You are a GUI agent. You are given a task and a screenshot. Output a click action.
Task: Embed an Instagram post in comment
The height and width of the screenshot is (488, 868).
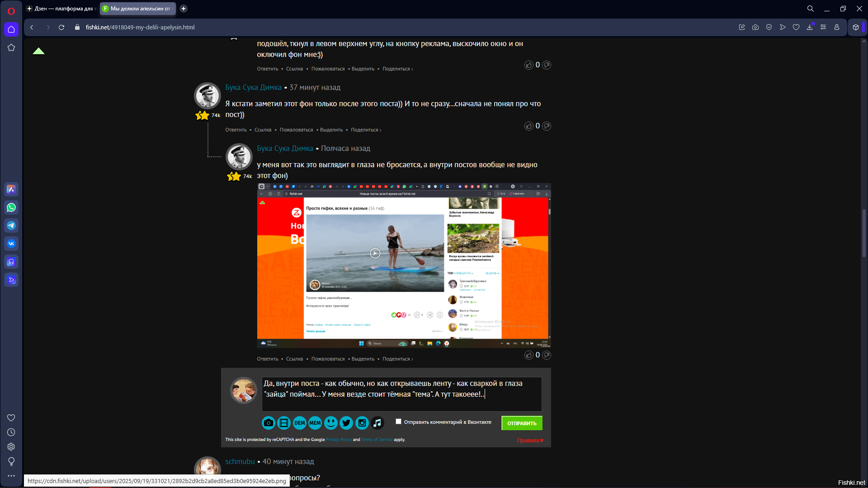tap(362, 423)
